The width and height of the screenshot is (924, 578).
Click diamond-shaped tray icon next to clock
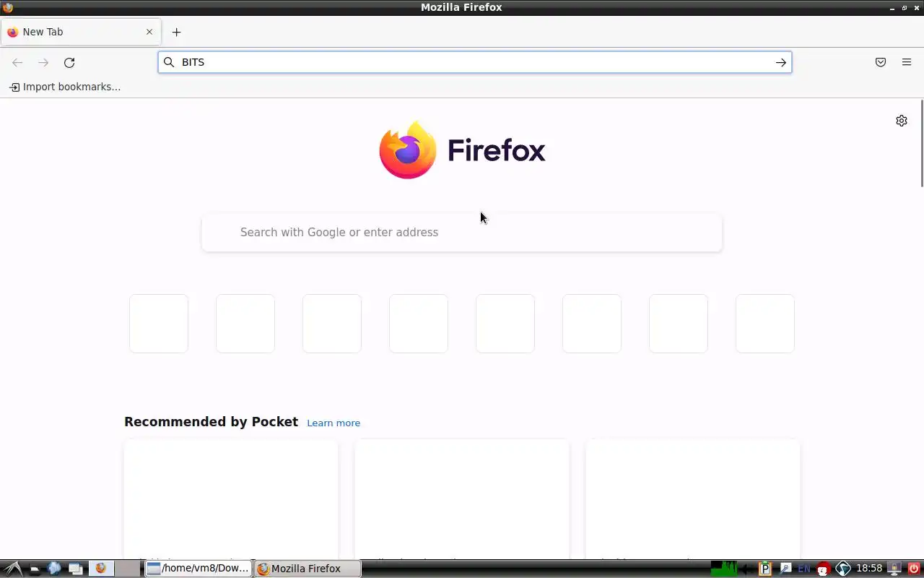point(842,569)
